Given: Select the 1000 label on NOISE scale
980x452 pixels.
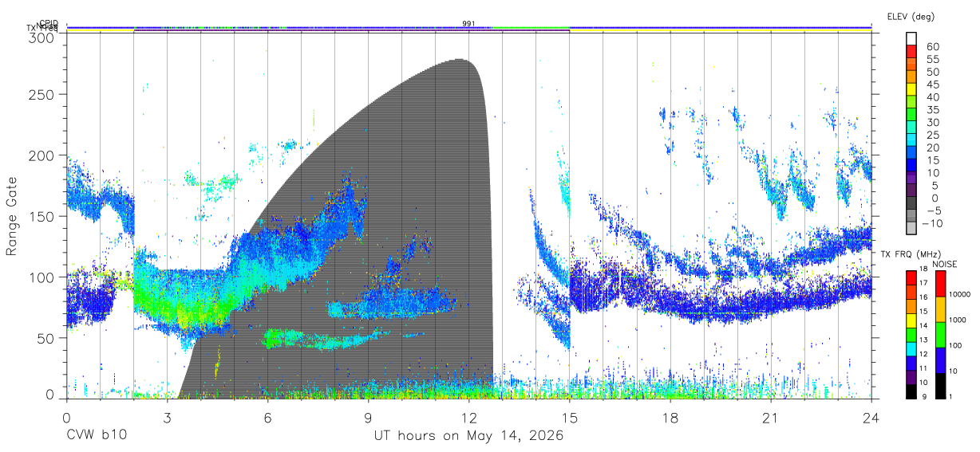Looking at the screenshot, I should click(958, 320).
